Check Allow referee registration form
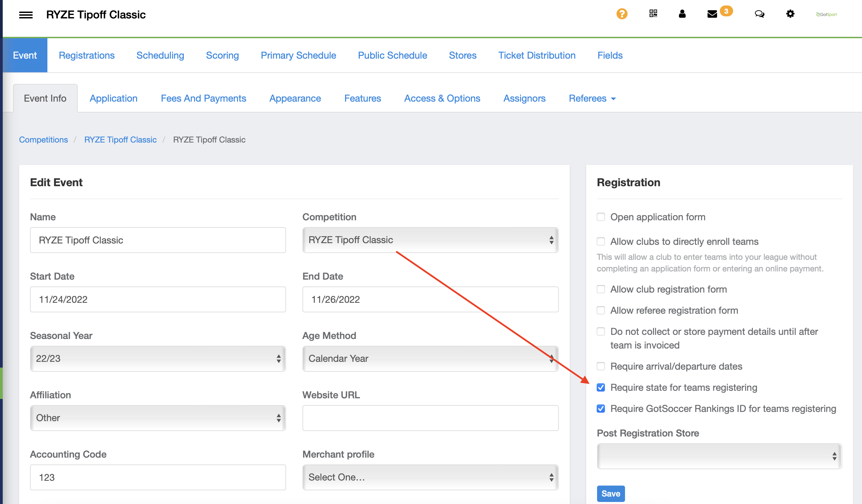This screenshot has width=862, height=504. (600, 310)
